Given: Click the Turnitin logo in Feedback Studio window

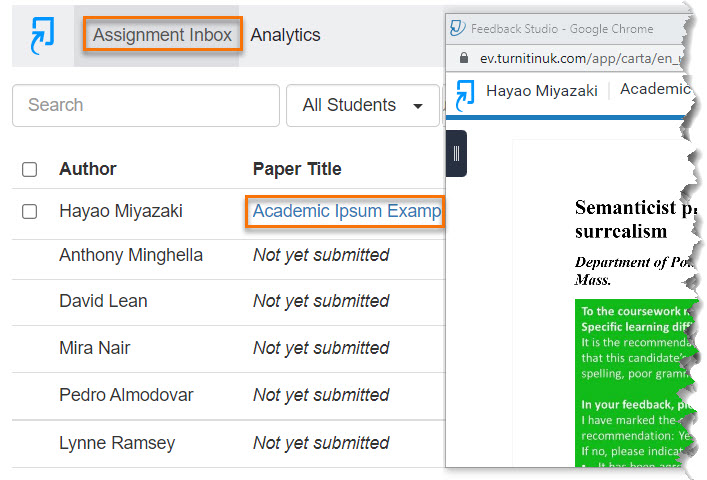Looking at the screenshot, I should click(x=465, y=93).
